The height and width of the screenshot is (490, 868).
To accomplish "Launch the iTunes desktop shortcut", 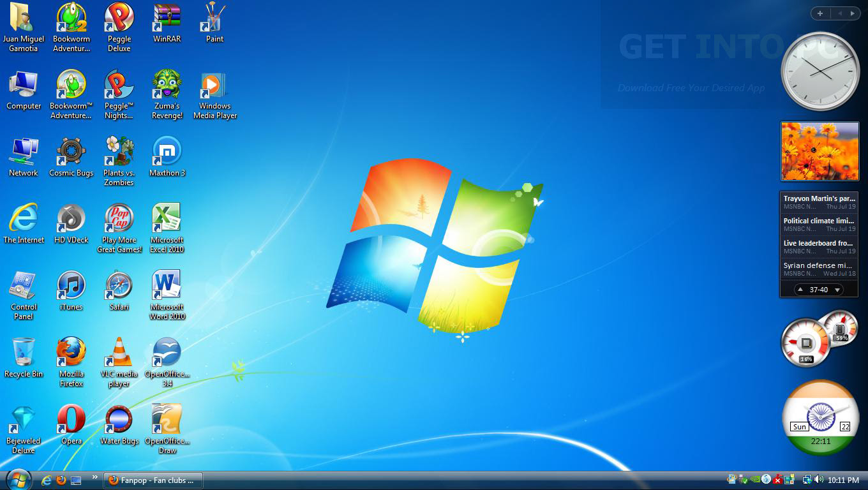I will click(x=71, y=291).
